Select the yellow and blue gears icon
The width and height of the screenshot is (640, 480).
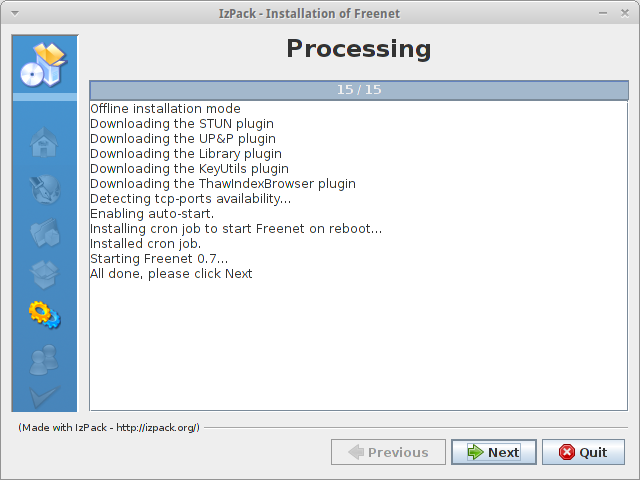(44, 315)
